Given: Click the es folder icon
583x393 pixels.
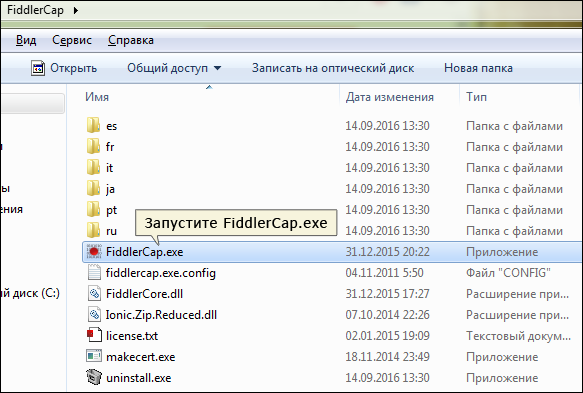Looking at the screenshot, I should click(x=94, y=125).
